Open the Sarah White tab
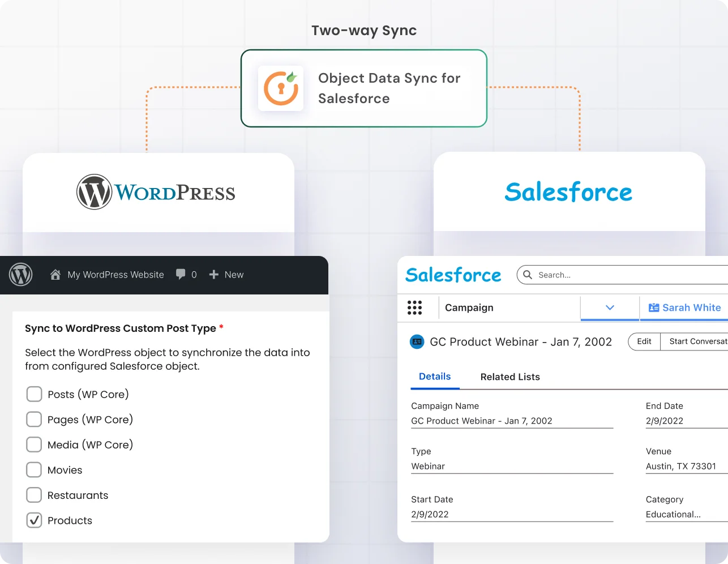This screenshot has width=728, height=564. (x=684, y=307)
